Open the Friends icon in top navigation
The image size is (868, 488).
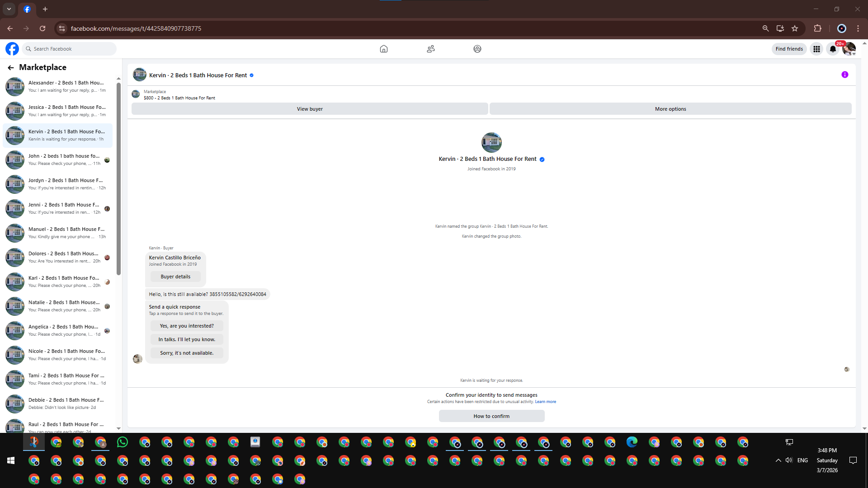tap(431, 49)
